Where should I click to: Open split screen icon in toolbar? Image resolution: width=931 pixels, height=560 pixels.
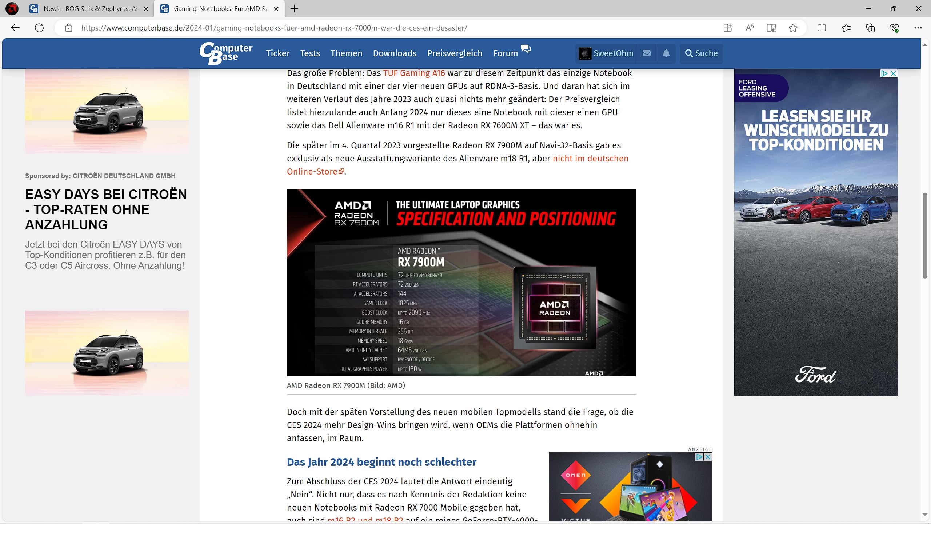pyautogui.click(x=822, y=28)
